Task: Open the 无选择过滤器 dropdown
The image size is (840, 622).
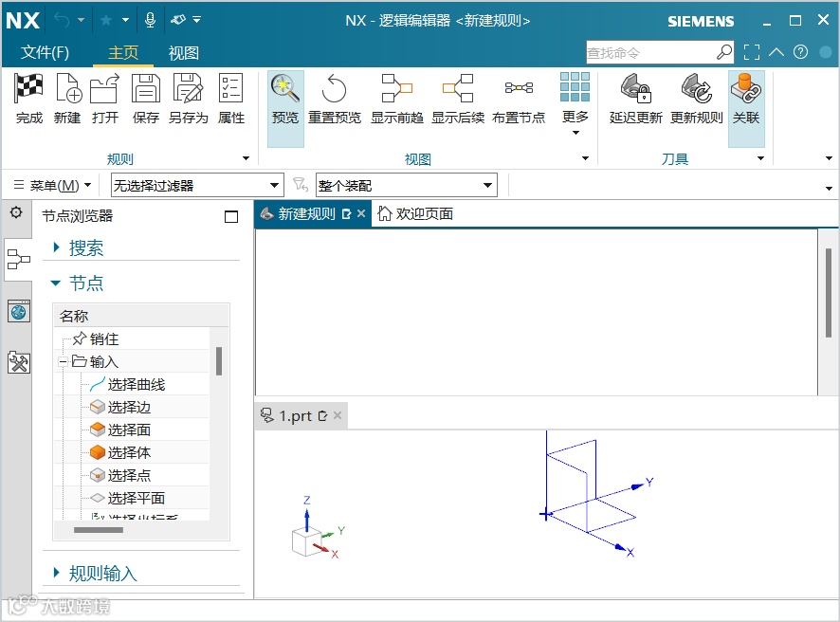Action: click(x=197, y=186)
